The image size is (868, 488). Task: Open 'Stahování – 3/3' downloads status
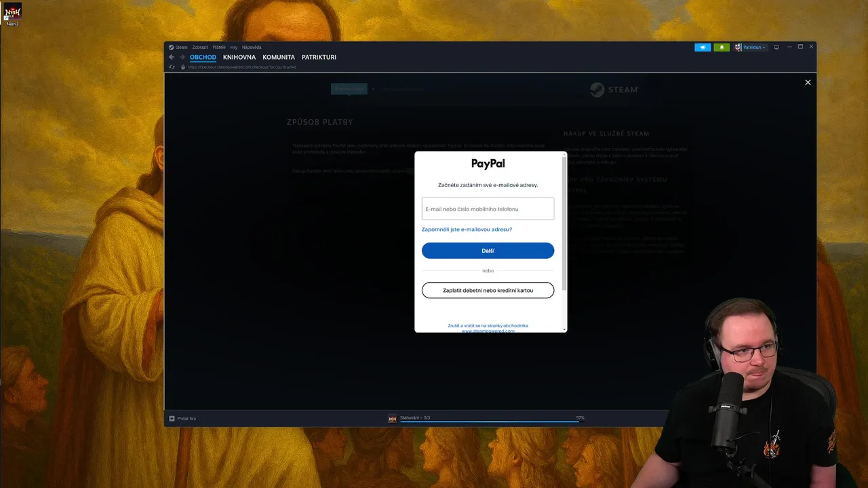pos(415,418)
